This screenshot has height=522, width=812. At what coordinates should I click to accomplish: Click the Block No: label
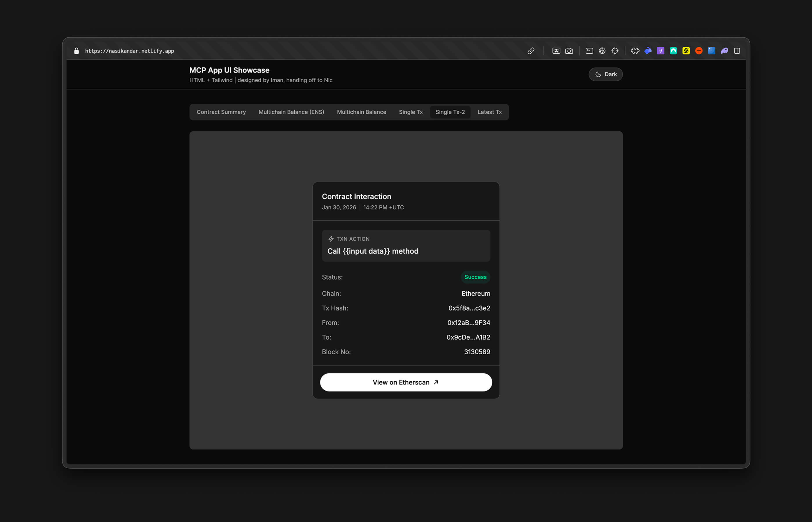(336, 352)
